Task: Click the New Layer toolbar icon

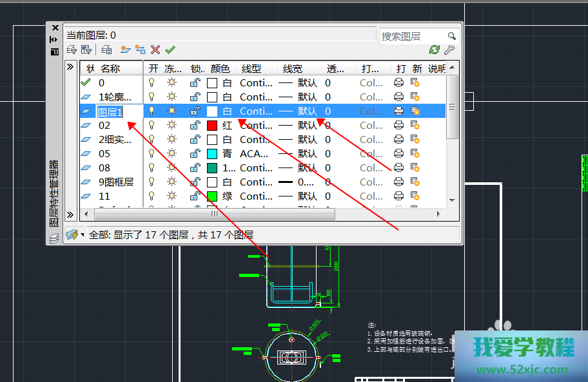Action: coord(125,50)
